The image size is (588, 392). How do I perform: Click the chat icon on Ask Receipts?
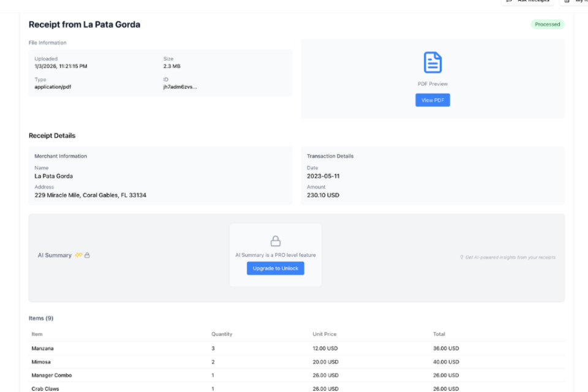pos(509,1)
